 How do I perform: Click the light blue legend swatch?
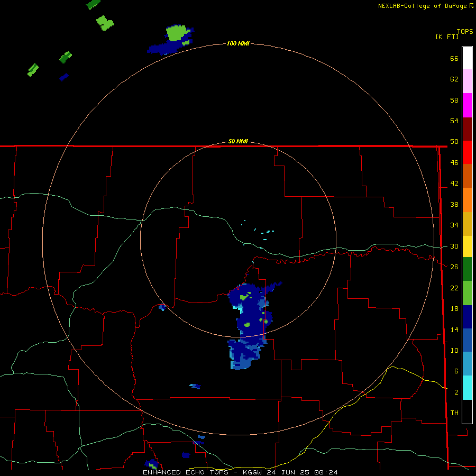point(467,364)
